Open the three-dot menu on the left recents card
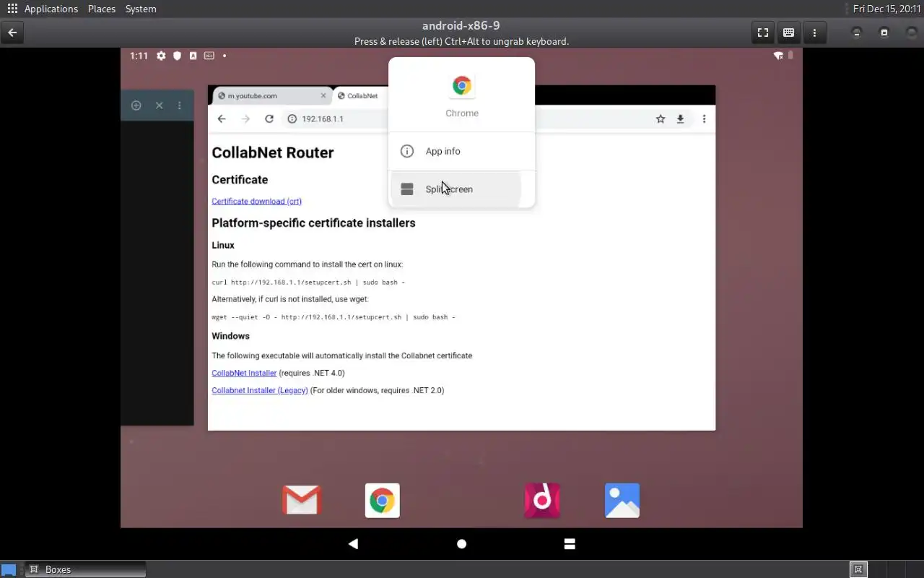This screenshot has width=924, height=578. (180, 105)
